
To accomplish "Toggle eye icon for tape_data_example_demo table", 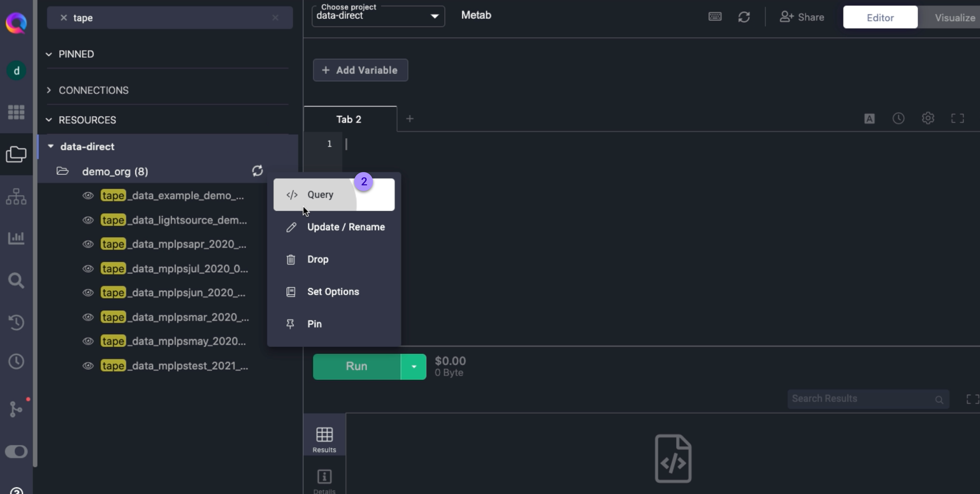I will pos(88,195).
